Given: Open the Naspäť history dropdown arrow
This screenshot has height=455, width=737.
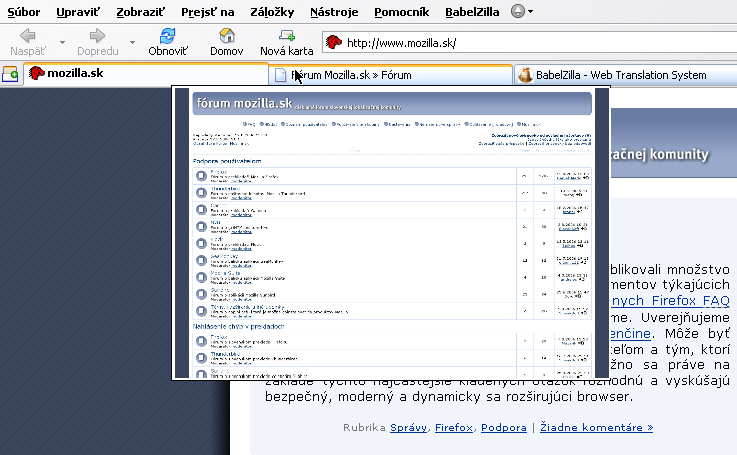Looking at the screenshot, I should (x=62, y=42).
